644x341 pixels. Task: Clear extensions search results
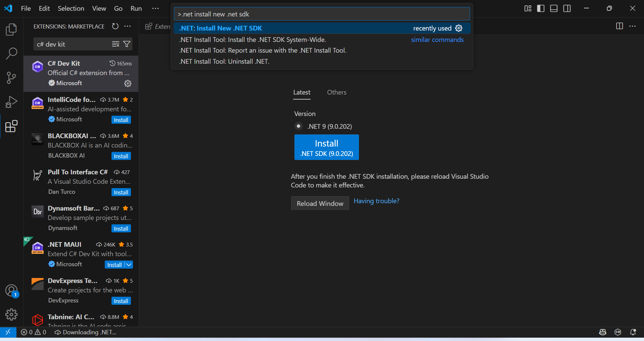click(x=116, y=44)
